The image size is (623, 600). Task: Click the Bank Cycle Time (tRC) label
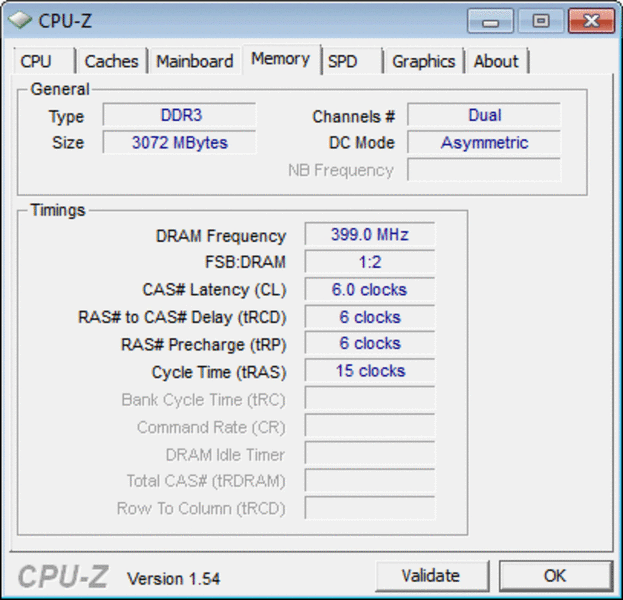click(x=203, y=400)
